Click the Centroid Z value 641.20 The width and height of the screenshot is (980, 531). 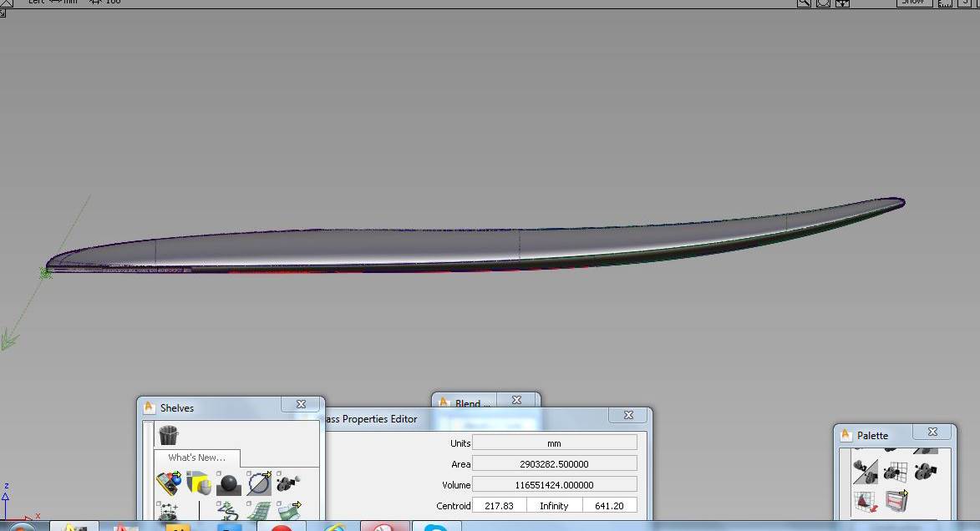pos(609,505)
